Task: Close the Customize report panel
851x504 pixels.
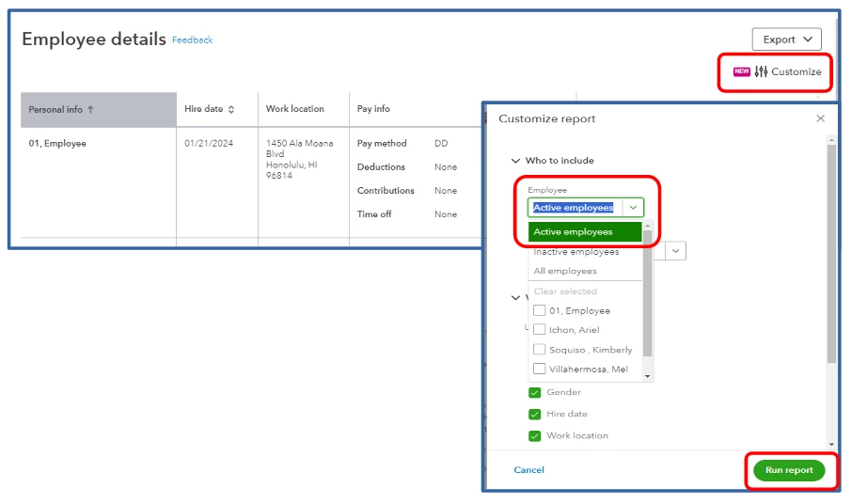Action: pyautogui.click(x=821, y=118)
